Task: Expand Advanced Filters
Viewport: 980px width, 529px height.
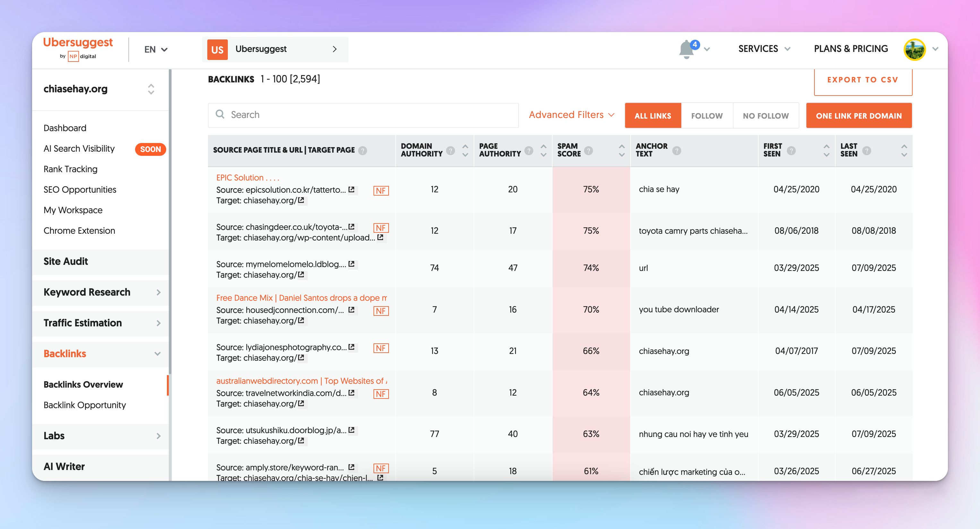Action: click(x=572, y=115)
